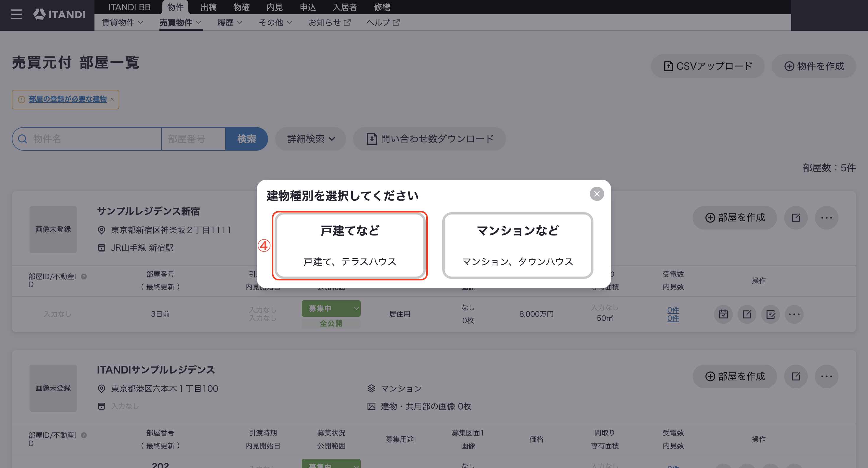Open calendar icon in 8,000万円 room row
This screenshot has height=468, width=868.
tap(723, 314)
